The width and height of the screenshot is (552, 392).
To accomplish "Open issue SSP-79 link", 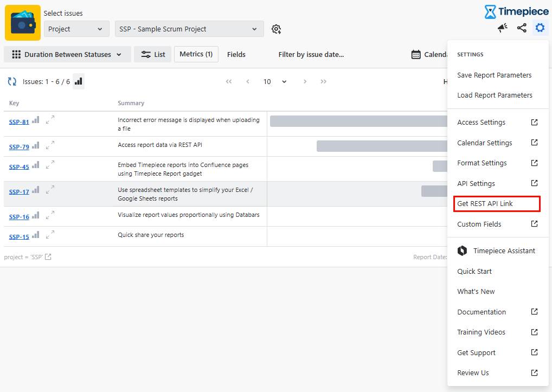I will (19, 147).
